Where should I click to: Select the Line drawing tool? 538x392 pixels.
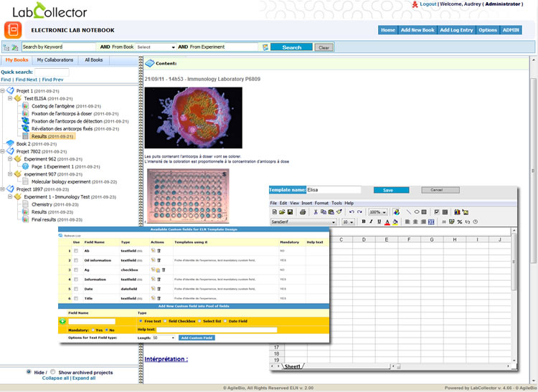[409, 212]
